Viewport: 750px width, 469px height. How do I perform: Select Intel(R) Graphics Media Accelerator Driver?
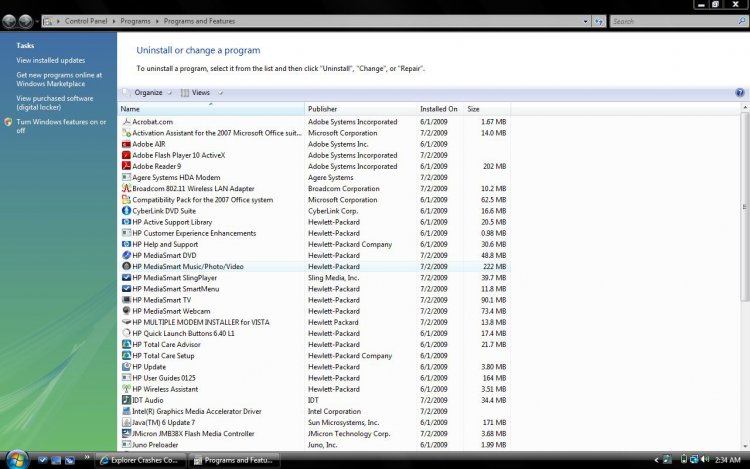(314, 411)
